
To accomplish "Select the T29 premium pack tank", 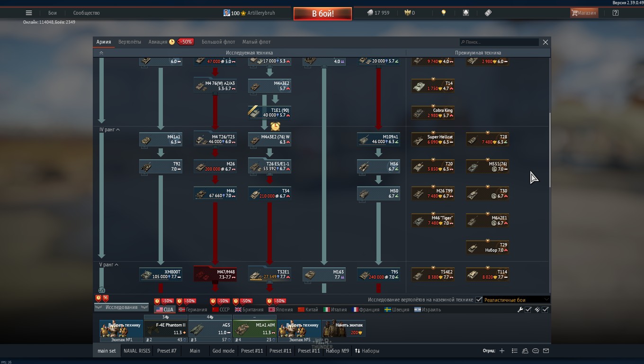I will (x=487, y=247).
